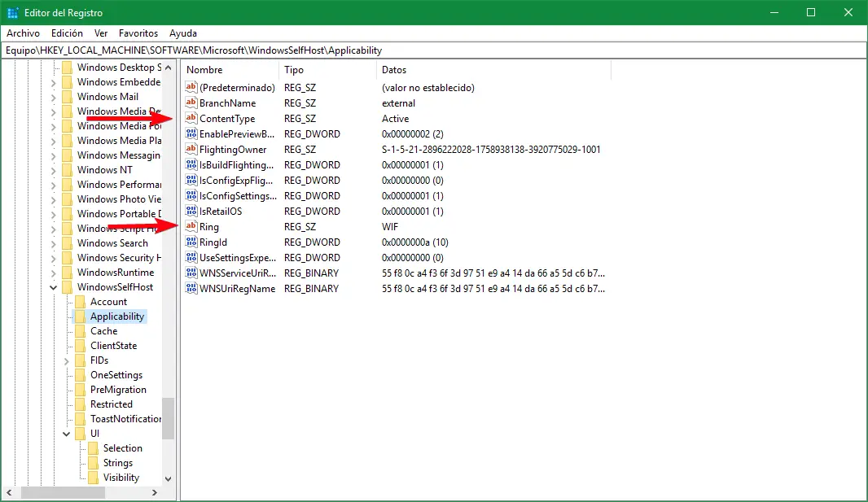Sort values by Nombre column header
Image resolution: width=868 pixels, height=502 pixels.
(230, 70)
